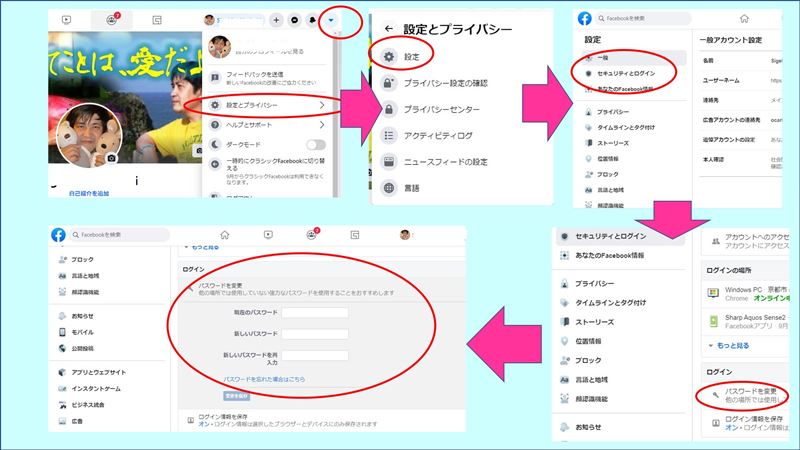Open パスワードを変更 row in bottom-right screenshot

pos(746,395)
